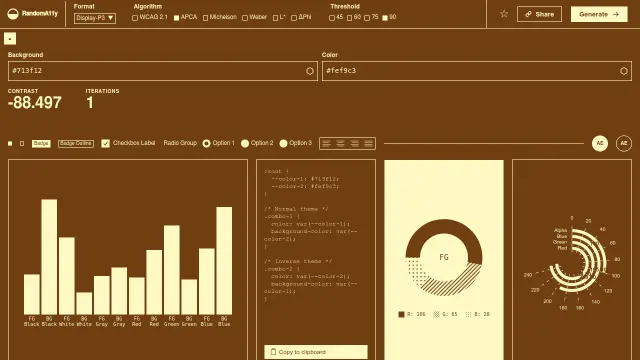This screenshot has width=640, height=360.
Task: Click the Background hex input field
Action: click(x=162, y=71)
